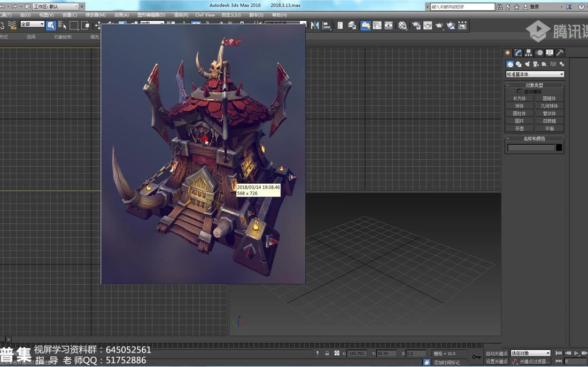Switch to the Lights creation category
The height and width of the screenshot is (367, 588).
tap(527, 64)
